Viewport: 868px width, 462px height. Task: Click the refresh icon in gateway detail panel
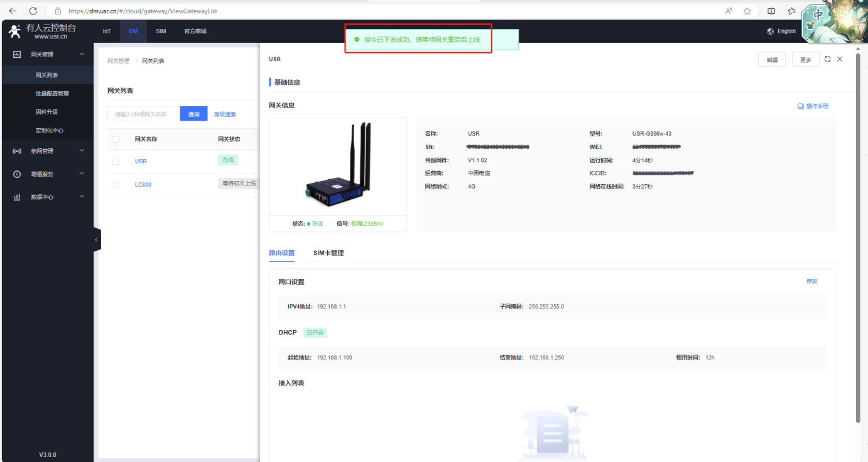(x=827, y=59)
